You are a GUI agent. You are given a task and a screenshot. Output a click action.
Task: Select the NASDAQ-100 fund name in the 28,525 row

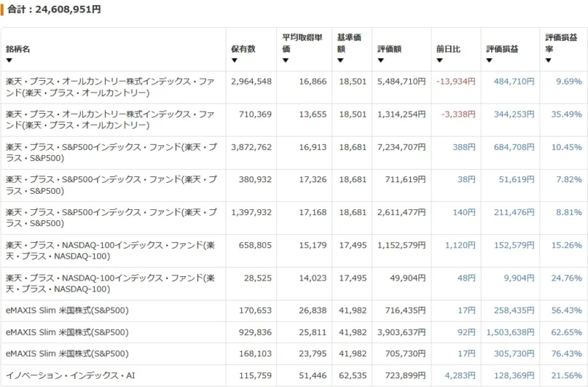click(110, 283)
